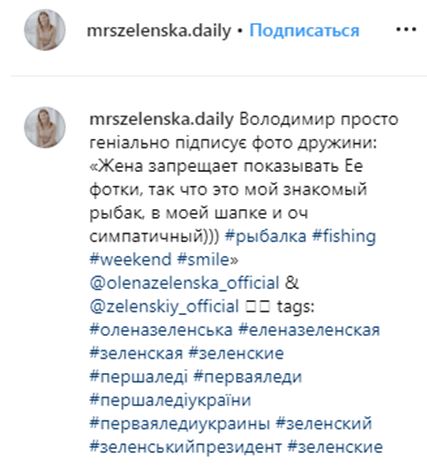Visit the @zelenskiy_official mention
Viewport: 427px width, 467px height.
[x=164, y=306]
